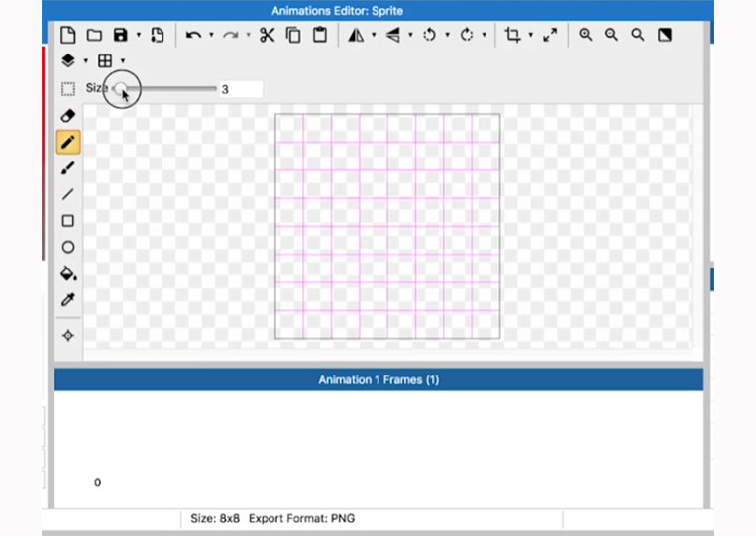Cut selection with the scissors icon

pyautogui.click(x=268, y=35)
